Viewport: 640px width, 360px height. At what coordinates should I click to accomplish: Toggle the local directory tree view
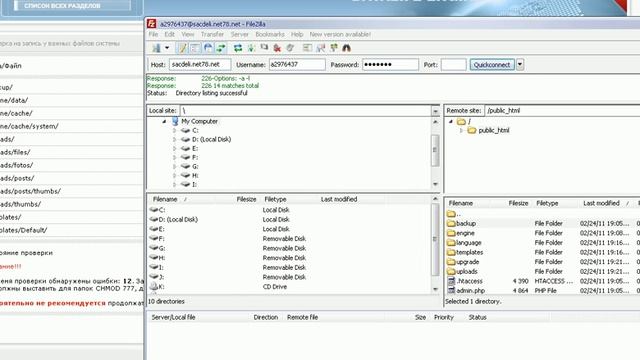(195, 48)
